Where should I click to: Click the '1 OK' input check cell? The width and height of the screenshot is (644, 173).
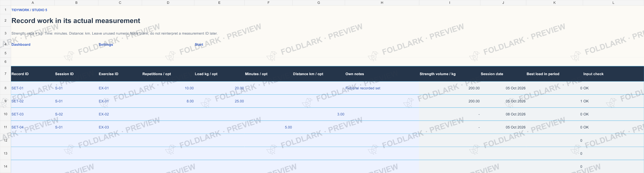tap(613, 101)
